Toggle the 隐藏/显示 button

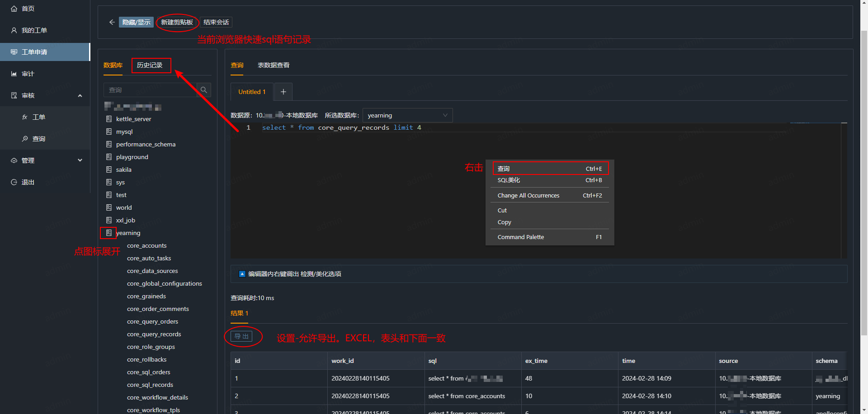[136, 22]
